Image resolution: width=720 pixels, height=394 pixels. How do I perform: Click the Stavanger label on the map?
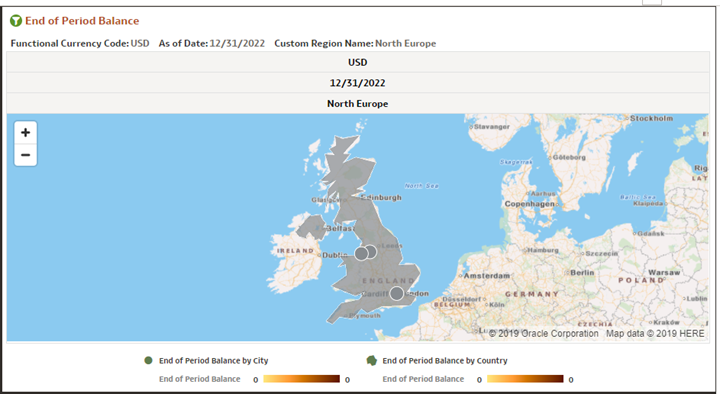tap(492, 127)
